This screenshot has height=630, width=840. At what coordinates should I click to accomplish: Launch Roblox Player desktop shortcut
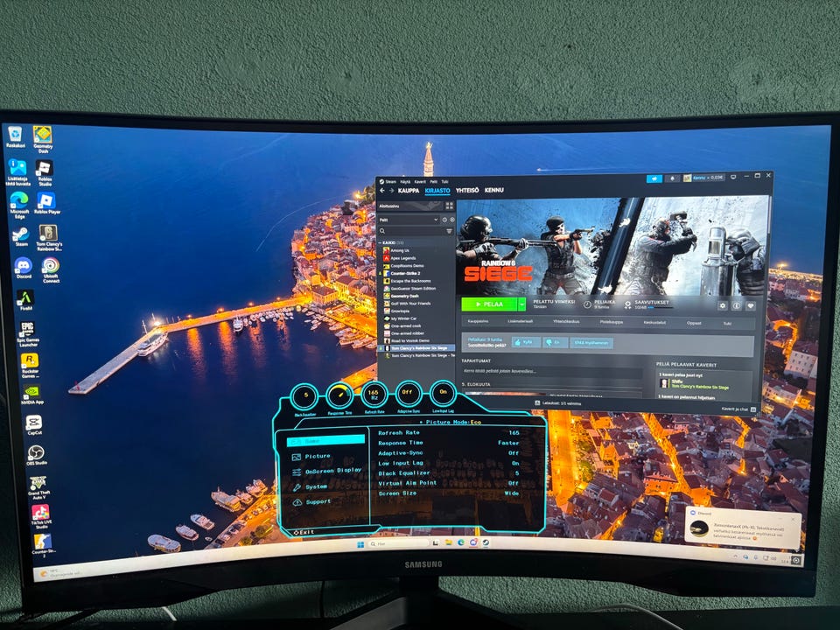point(46,203)
